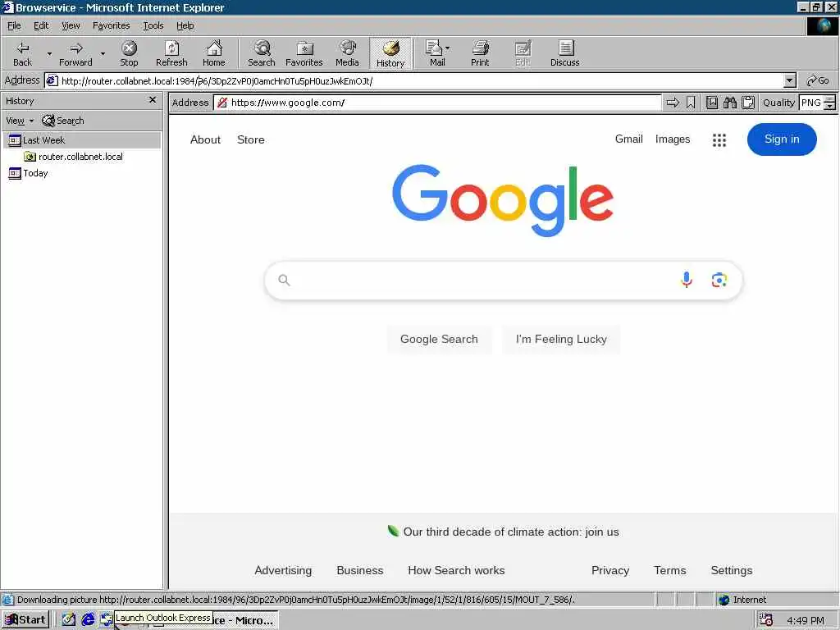
Task: Launch Internet Explorer from quick launch
Action: pyautogui.click(x=88, y=620)
